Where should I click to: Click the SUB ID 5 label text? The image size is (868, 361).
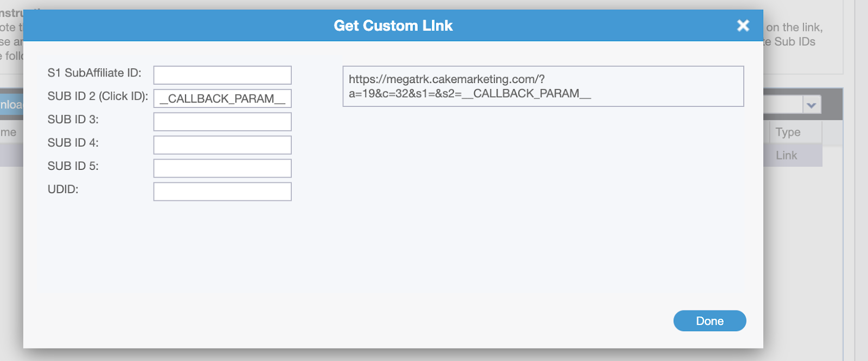pos(73,166)
